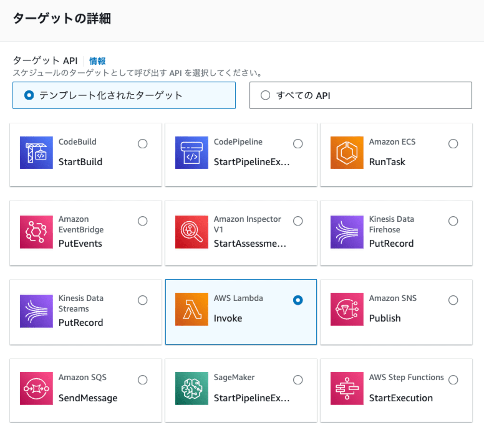
Task: Click the AWS Step Functions icon
Action: (x=347, y=388)
